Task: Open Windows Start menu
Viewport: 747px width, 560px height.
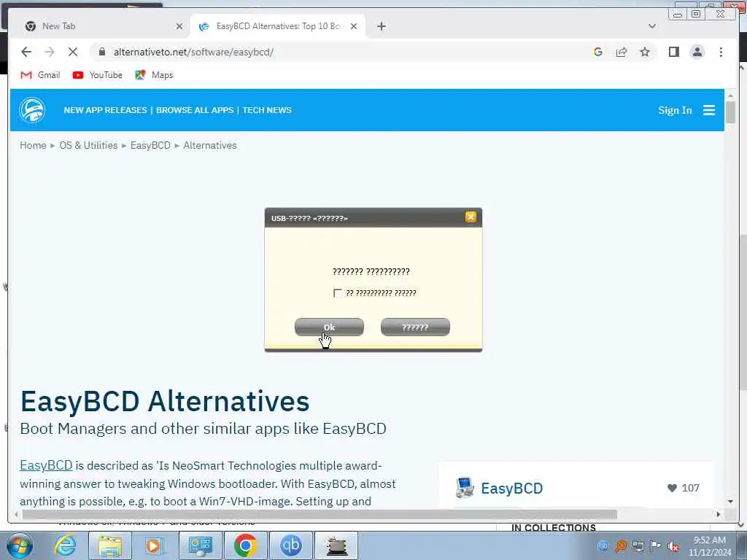Action: point(20,545)
